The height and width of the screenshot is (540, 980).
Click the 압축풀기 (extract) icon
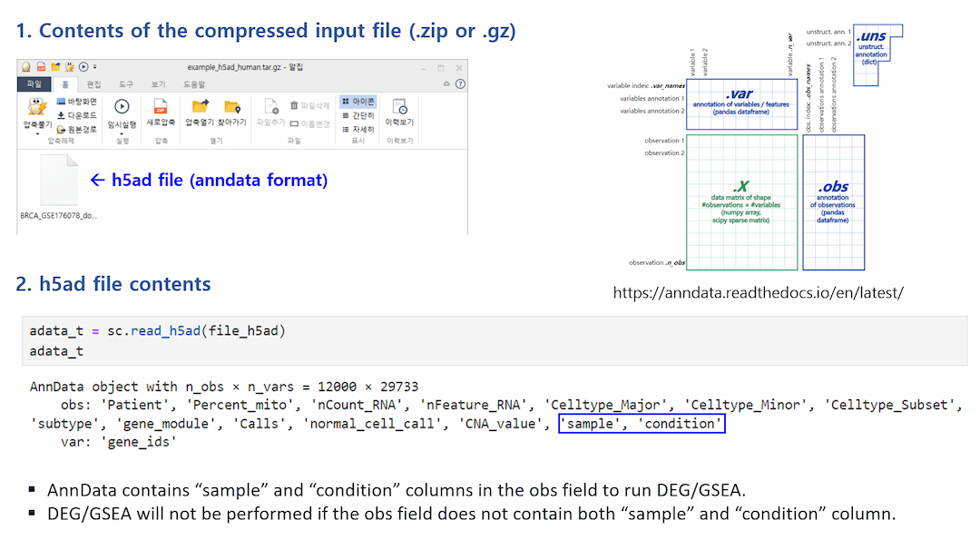[37, 108]
